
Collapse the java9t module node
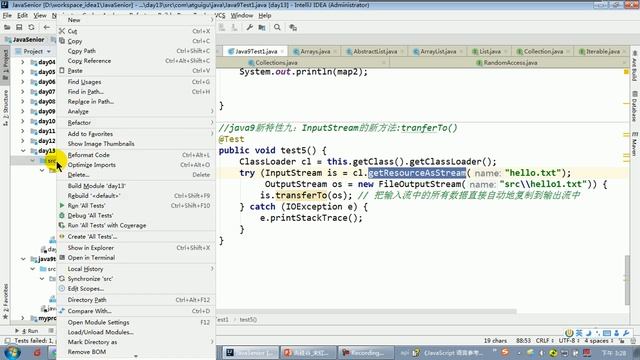coord(23,259)
